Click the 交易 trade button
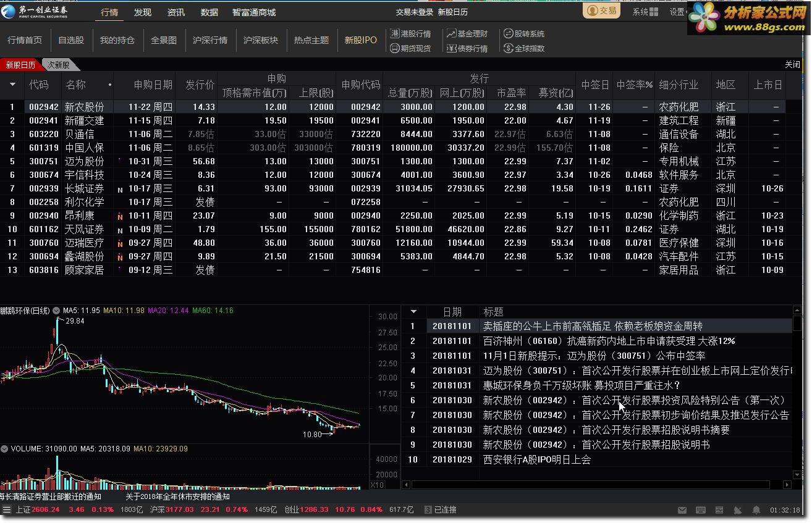Image resolution: width=812 pixels, height=523 pixels. 601,10
